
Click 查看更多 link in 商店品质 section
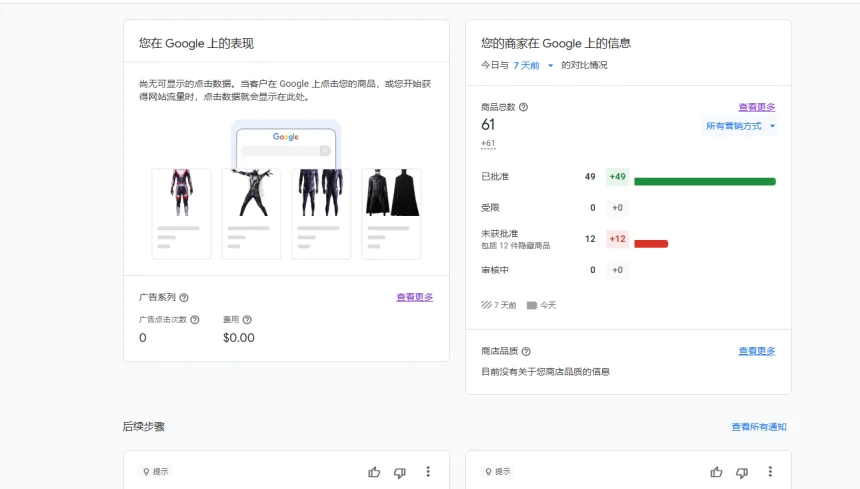pyautogui.click(x=756, y=351)
